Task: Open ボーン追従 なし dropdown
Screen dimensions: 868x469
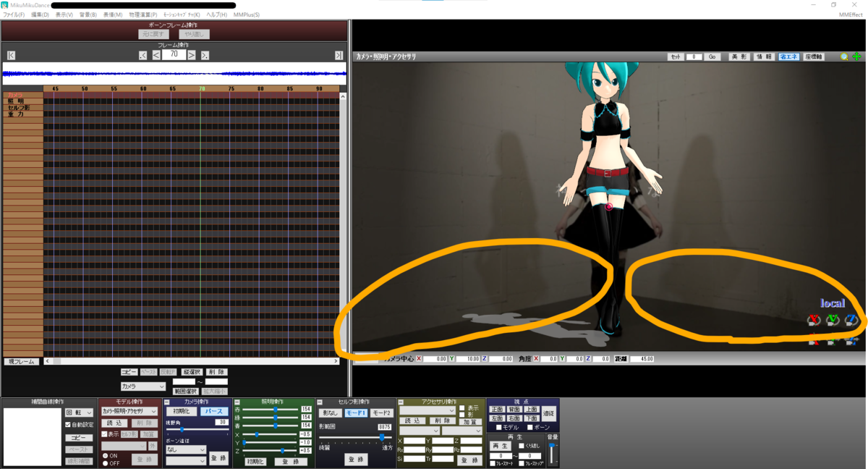Action: pos(186,449)
